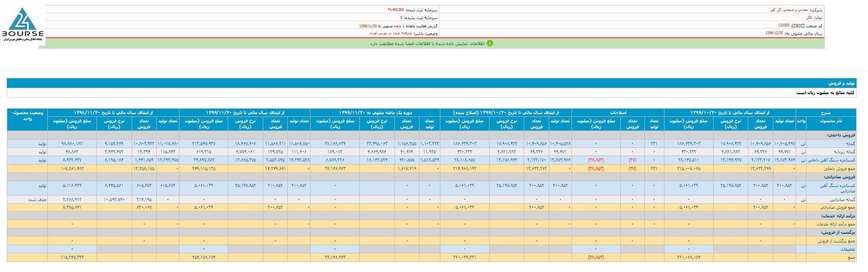Click the cell ۱,۶۱۷,۴۱۹
Viewport: 868px width, 272px height.
tap(407, 169)
